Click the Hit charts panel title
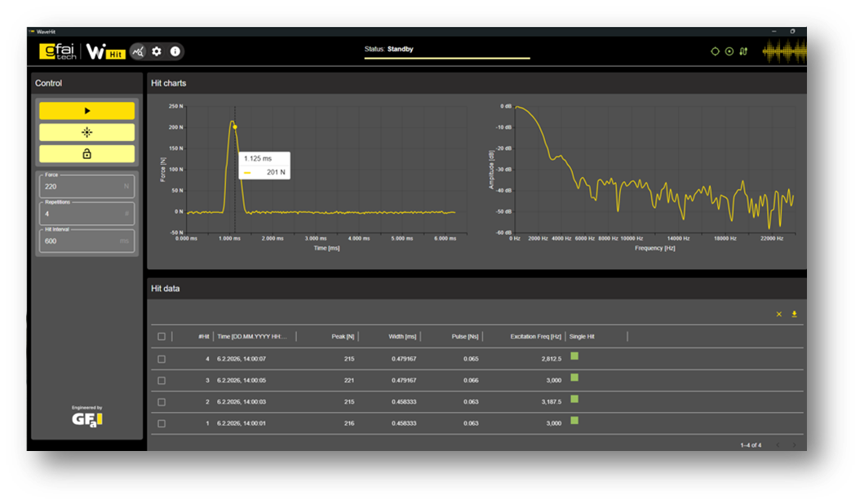 pyautogui.click(x=168, y=83)
